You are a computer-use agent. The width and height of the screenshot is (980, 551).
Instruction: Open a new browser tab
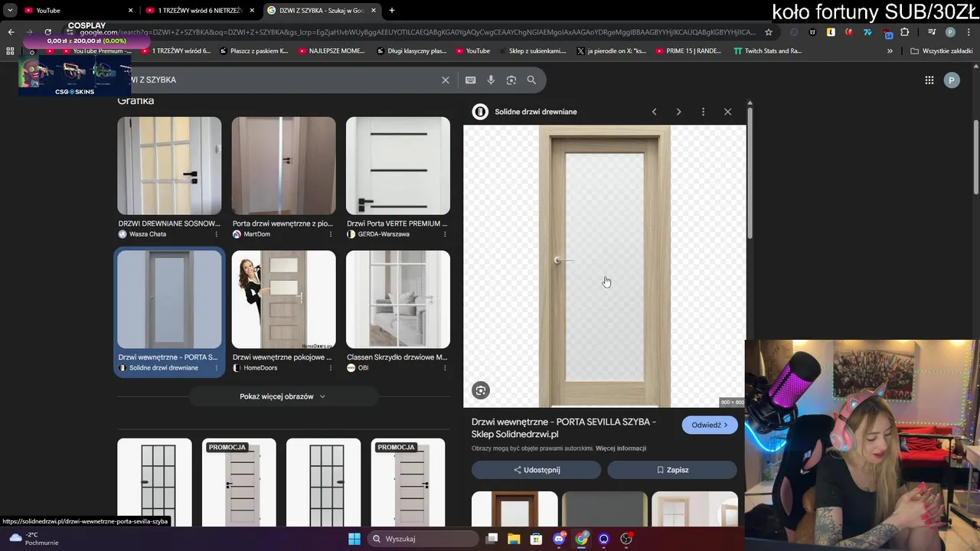392,10
